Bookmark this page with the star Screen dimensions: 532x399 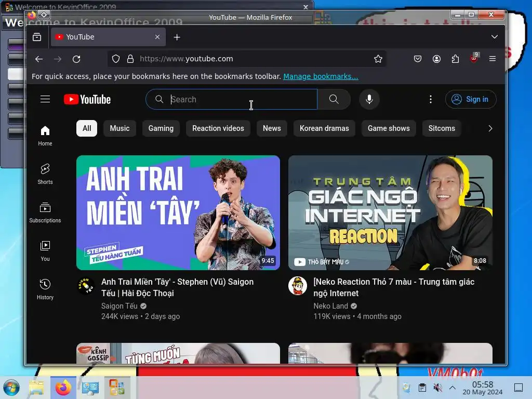pos(378,59)
